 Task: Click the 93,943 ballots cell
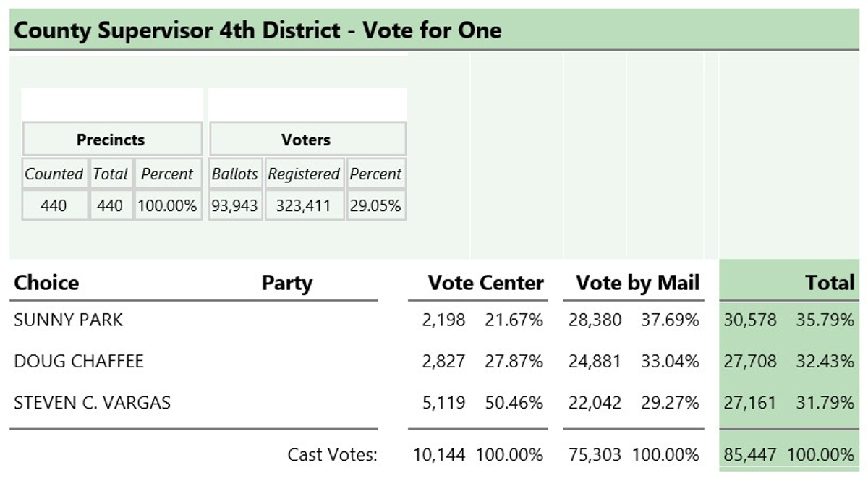click(x=235, y=205)
